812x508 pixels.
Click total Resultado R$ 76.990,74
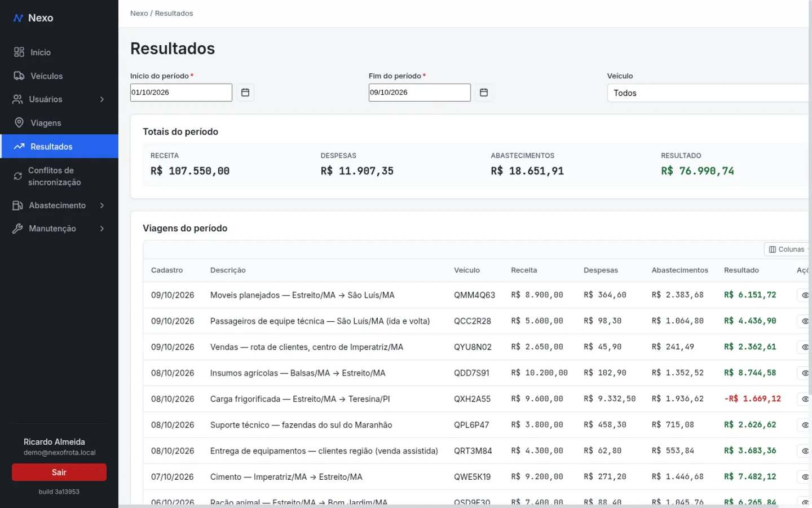(x=698, y=171)
